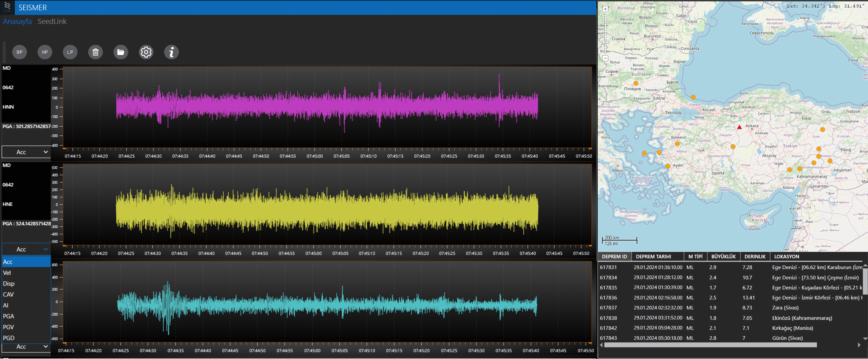The width and height of the screenshot is (868, 359).
Task: Sort by DEPREM TARIHI column header
Action: click(658, 256)
